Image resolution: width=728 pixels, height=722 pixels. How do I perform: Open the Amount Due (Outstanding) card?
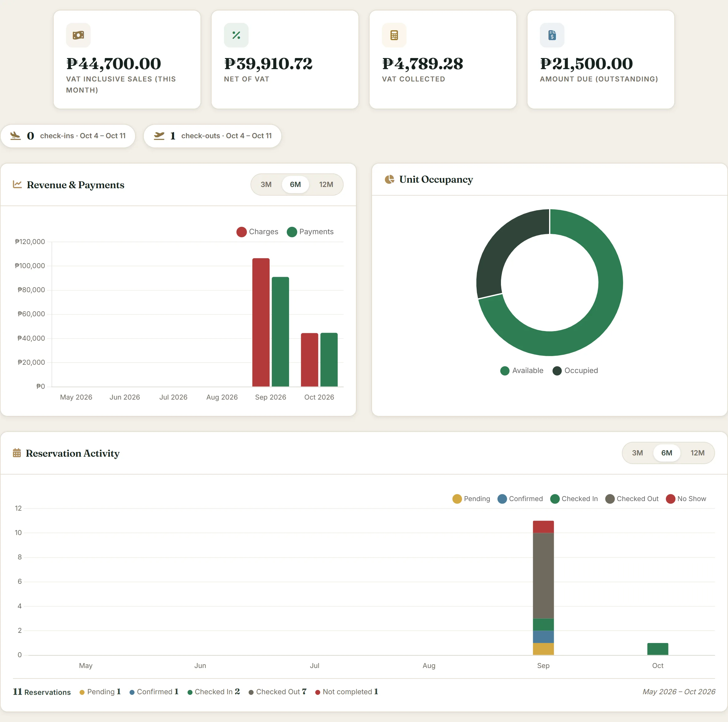click(x=601, y=60)
